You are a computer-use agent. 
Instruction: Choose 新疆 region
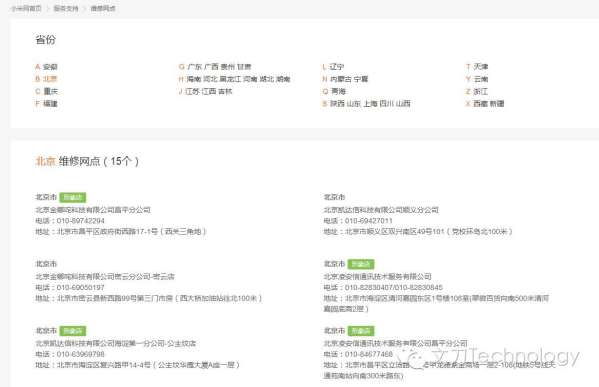click(x=497, y=104)
